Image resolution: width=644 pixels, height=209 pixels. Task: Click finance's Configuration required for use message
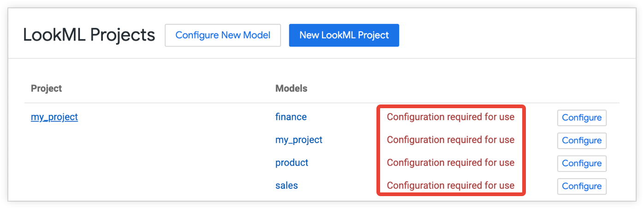point(450,117)
